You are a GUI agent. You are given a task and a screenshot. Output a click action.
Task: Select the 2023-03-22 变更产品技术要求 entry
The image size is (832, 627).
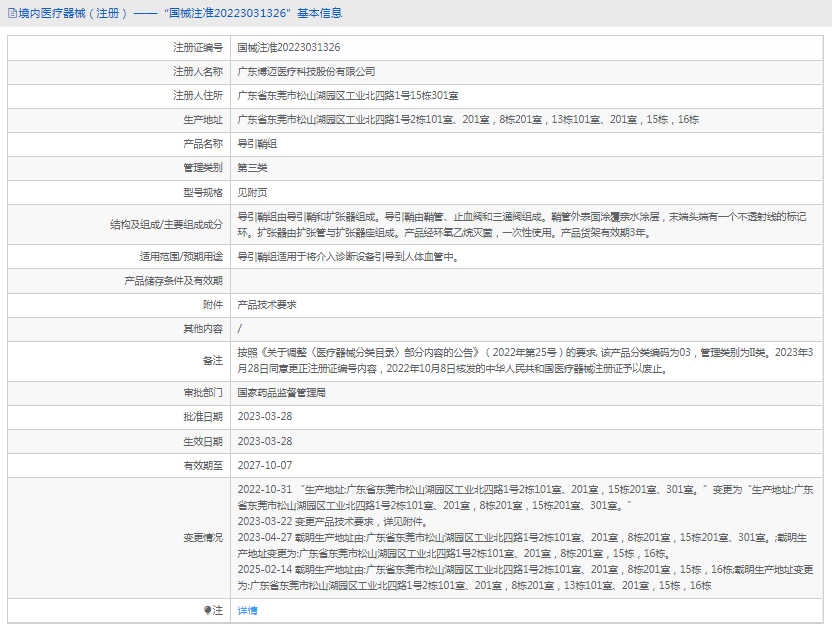333,521
